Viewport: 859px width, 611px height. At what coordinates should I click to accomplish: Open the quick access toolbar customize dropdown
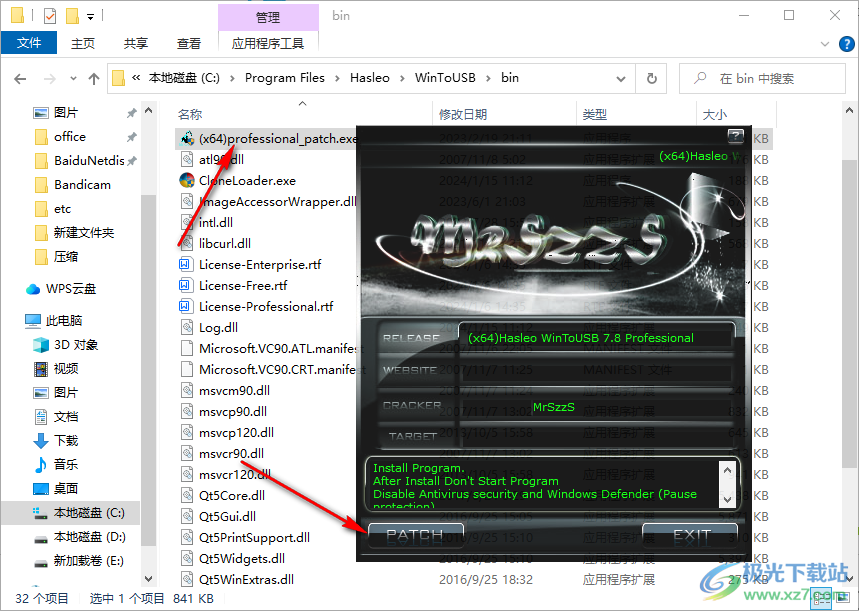tap(90, 17)
